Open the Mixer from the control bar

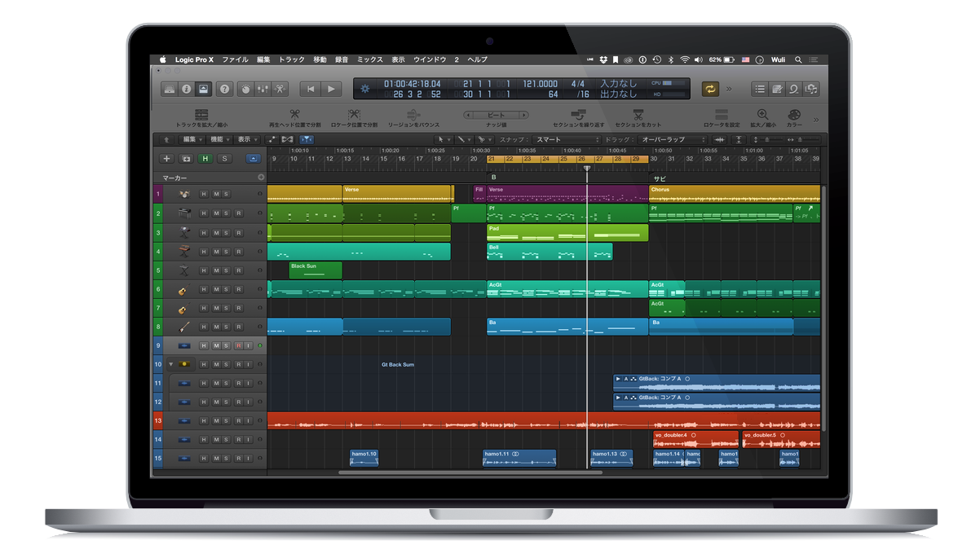[264, 89]
